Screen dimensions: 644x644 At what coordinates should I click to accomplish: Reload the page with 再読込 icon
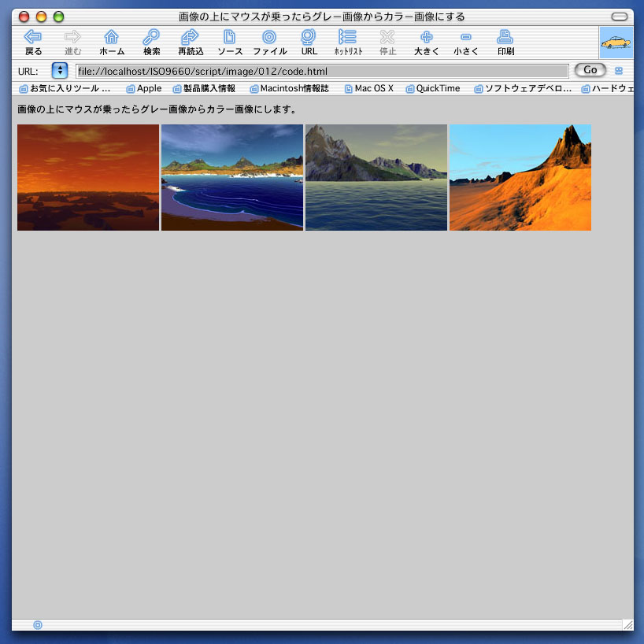point(190,37)
